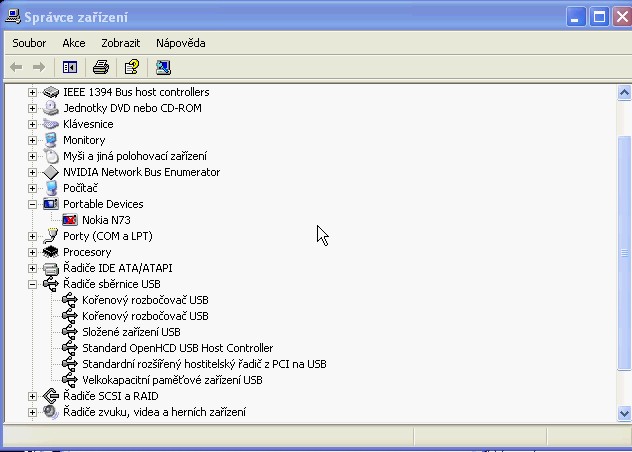Collapse the Řadiče sběrnice USB node
632x452 pixels.
tap(32, 284)
